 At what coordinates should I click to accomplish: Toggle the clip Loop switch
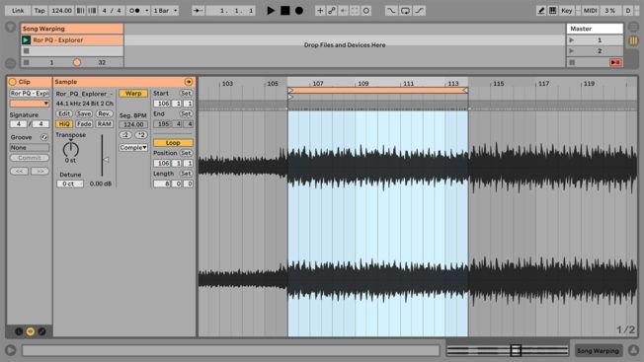[x=173, y=143]
